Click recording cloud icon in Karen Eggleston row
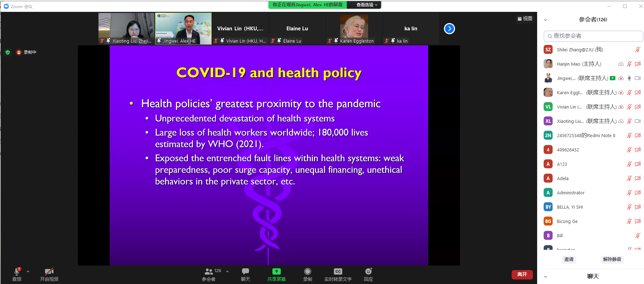Image resolution: width=644 pixels, height=284 pixels. tap(621, 92)
